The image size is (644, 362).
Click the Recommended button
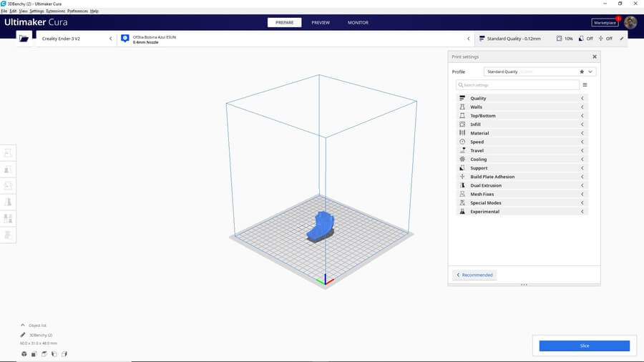coord(474,275)
